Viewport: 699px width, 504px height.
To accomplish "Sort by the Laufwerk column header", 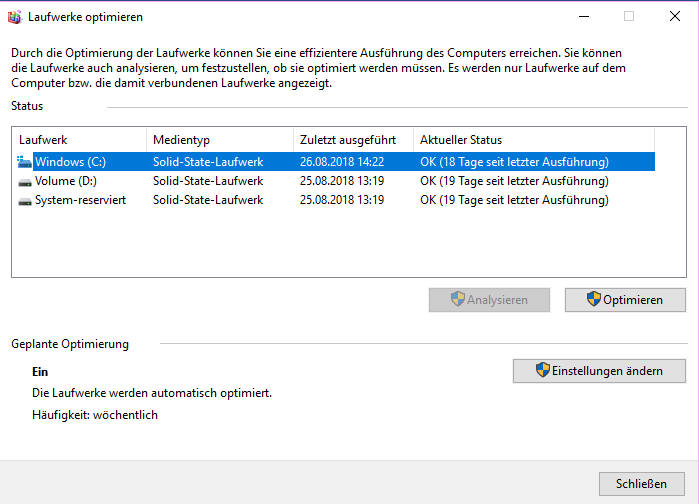I will tap(80, 140).
